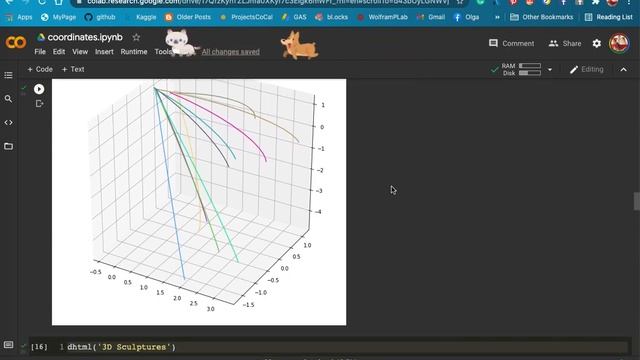The image size is (640, 360).
Task: Open the find and replace search icon
Action: pyautogui.click(x=8, y=99)
